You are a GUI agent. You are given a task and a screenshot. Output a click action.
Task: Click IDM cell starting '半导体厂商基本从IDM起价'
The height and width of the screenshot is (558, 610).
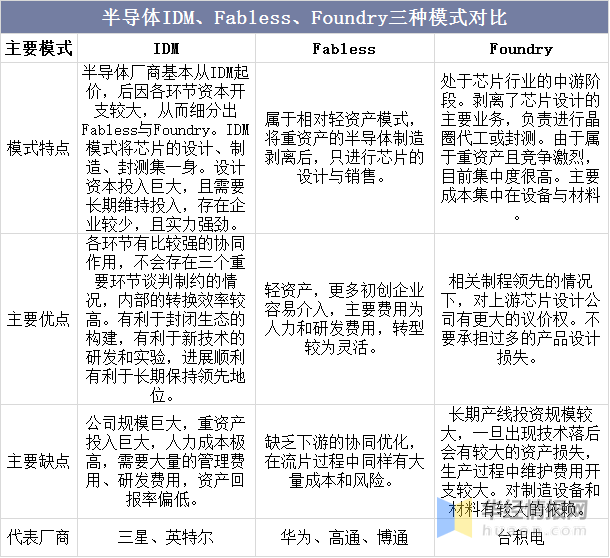[x=166, y=148]
